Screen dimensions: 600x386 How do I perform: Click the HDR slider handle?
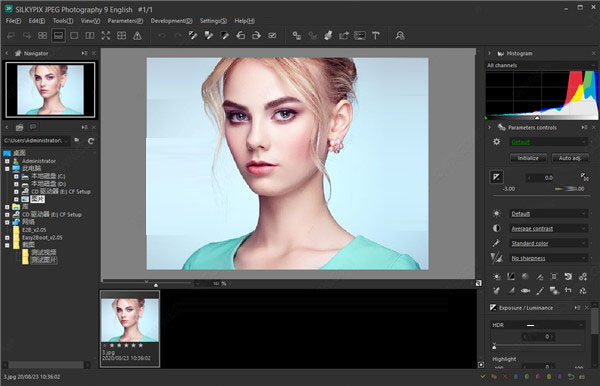coord(494,346)
